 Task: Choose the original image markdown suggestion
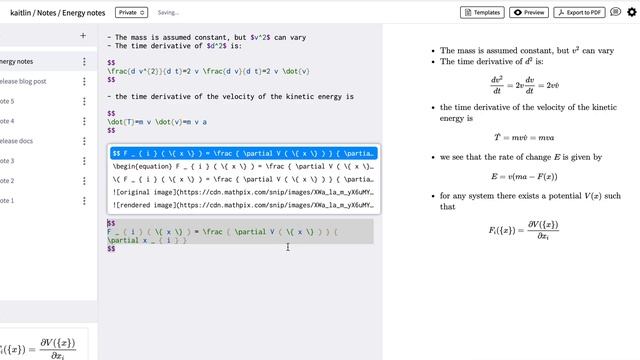point(244,192)
